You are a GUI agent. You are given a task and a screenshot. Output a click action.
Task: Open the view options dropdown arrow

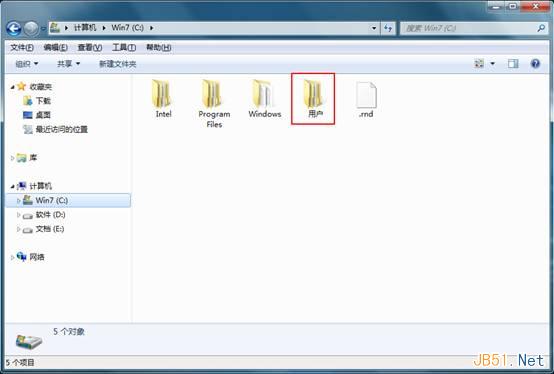493,64
